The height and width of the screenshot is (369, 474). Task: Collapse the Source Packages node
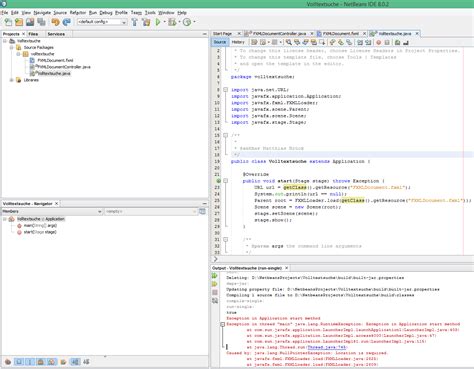12,47
